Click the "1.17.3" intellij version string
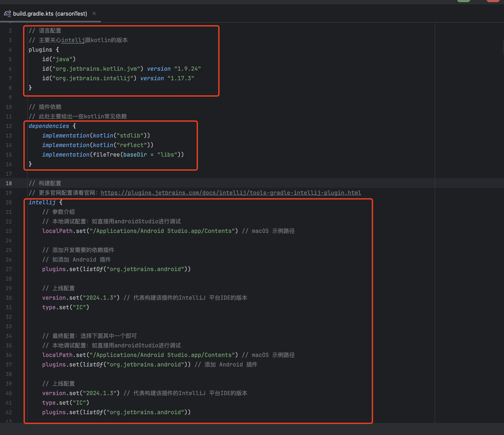Screen dimensions: 504x435 coord(180,78)
